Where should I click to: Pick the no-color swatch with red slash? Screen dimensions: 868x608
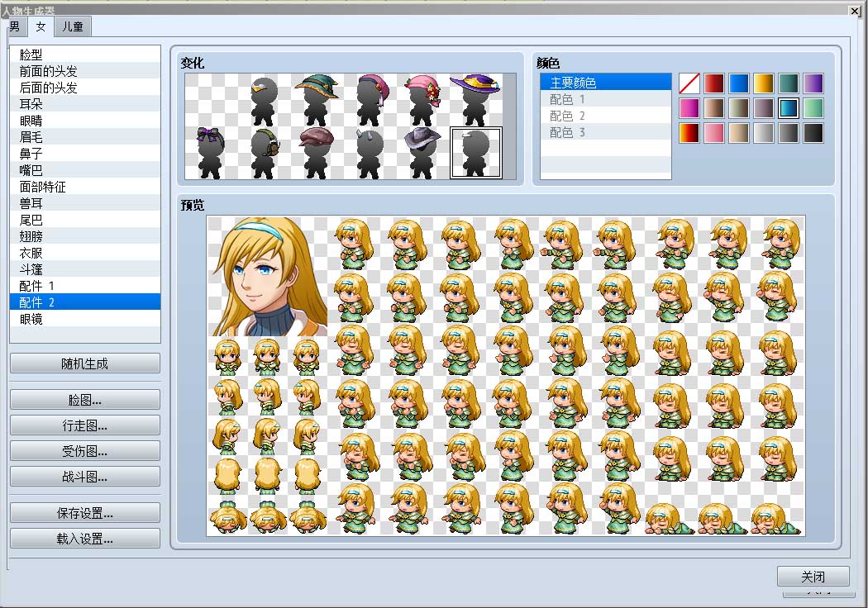[x=689, y=83]
